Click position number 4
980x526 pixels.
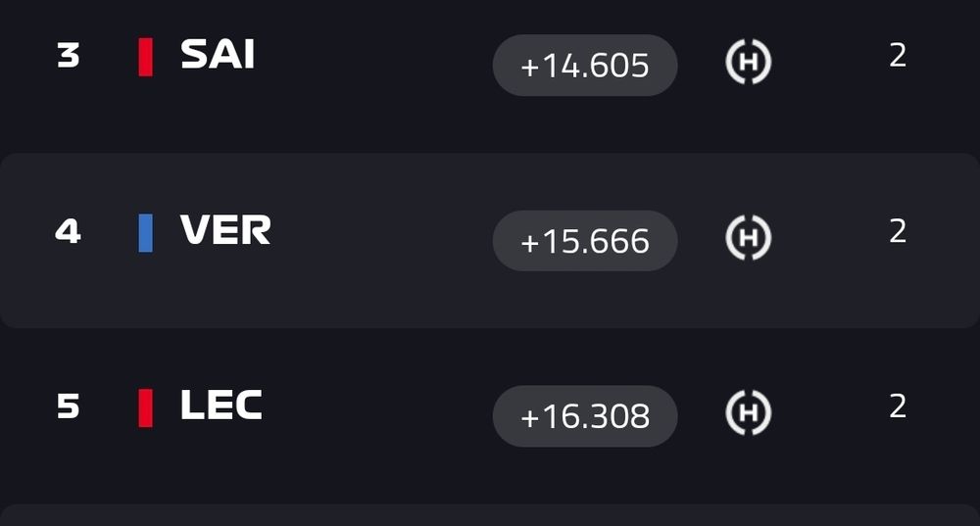tap(69, 232)
